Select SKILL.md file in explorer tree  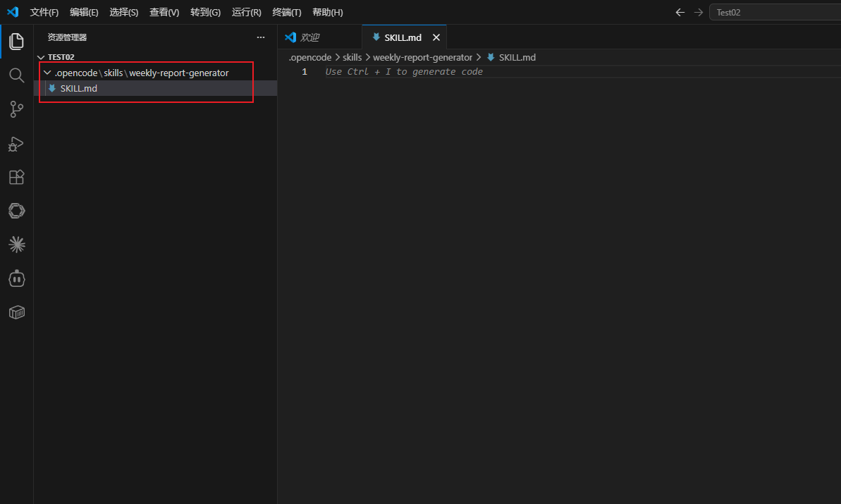click(156, 89)
